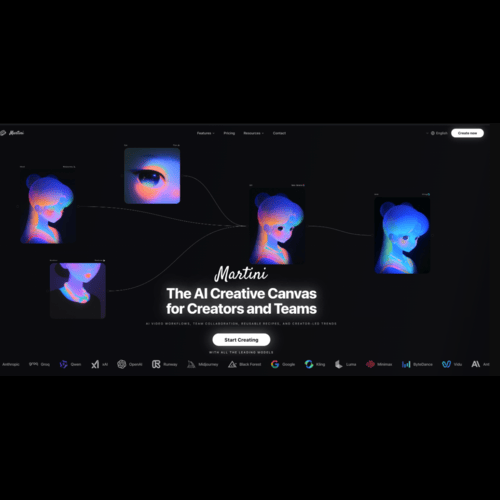This screenshot has height=500, width=500.
Task: Click the Luma logo icon
Action: [339, 364]
